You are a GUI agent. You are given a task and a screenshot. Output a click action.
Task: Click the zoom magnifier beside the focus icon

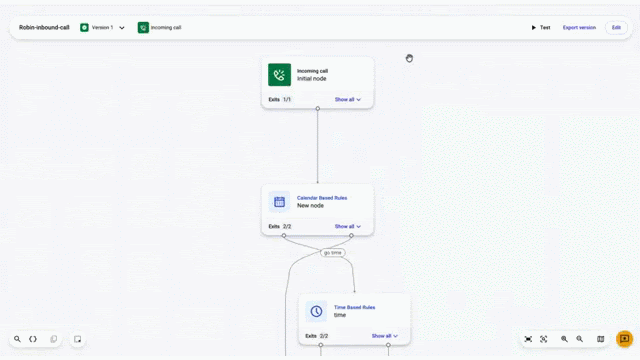click(564, 339)
